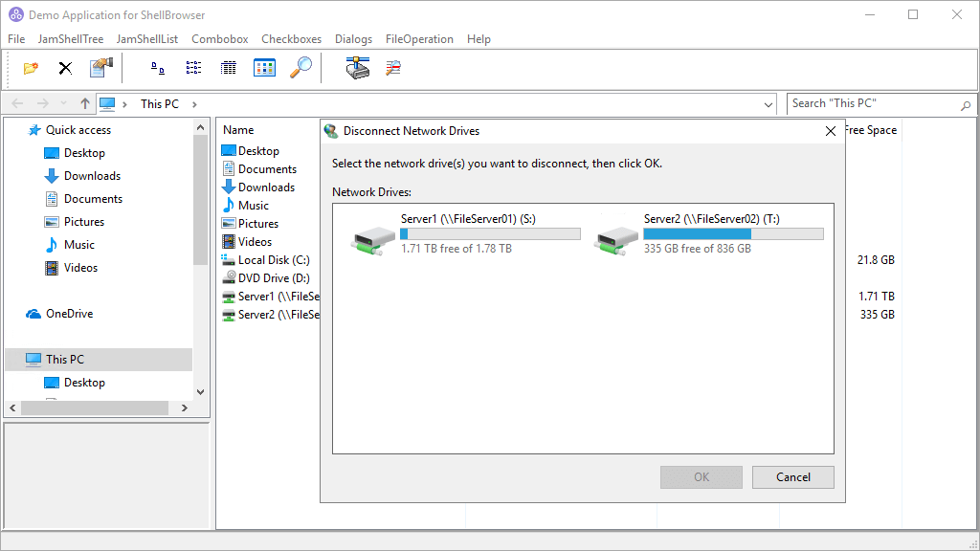Select the Create New Folder toolbar icon
Viewport: 980px width, 551px height.
click(30, 68)
